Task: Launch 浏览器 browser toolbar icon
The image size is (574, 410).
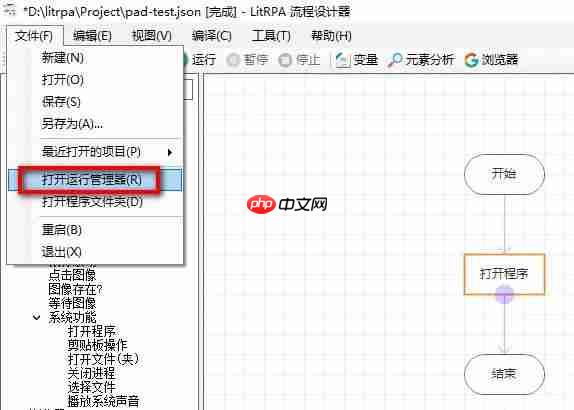Action: click(x=471, y=60)
